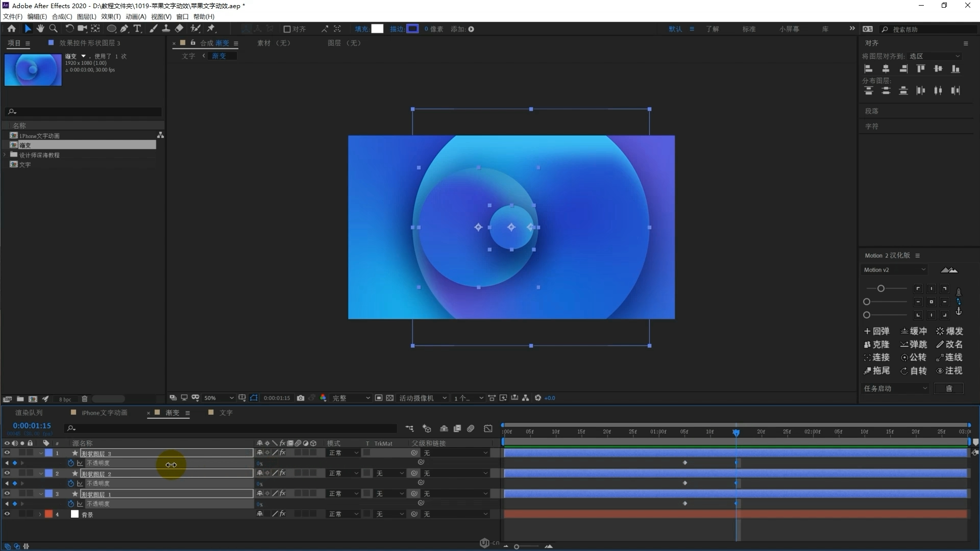Toggle visibility of 形状图层 3
Screen dimensions: 980x551
pos(7,453)
